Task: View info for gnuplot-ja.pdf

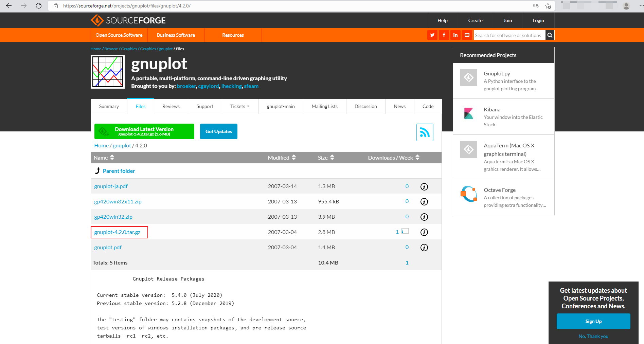Action: tap(424, 186)
